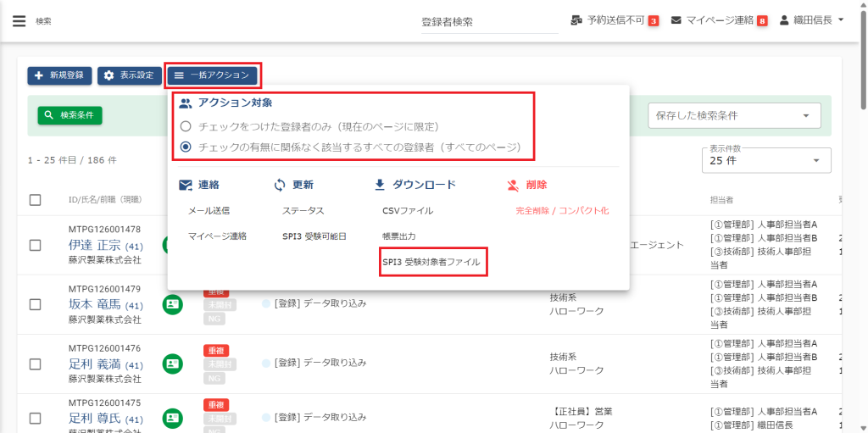Choose CSVファイル from download menu
Image resolution: width=868 pixels, height=433 pixels.
408,210
